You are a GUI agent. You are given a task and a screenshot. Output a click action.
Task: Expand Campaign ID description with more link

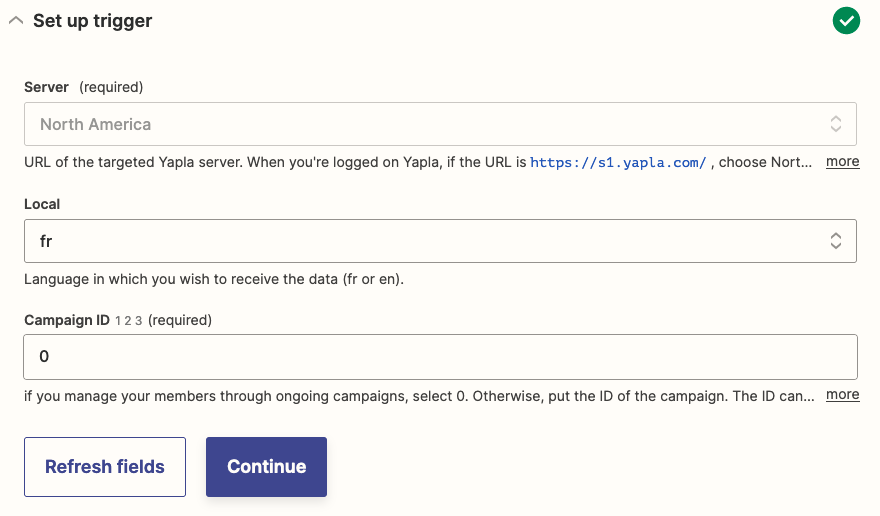(842, 394)
